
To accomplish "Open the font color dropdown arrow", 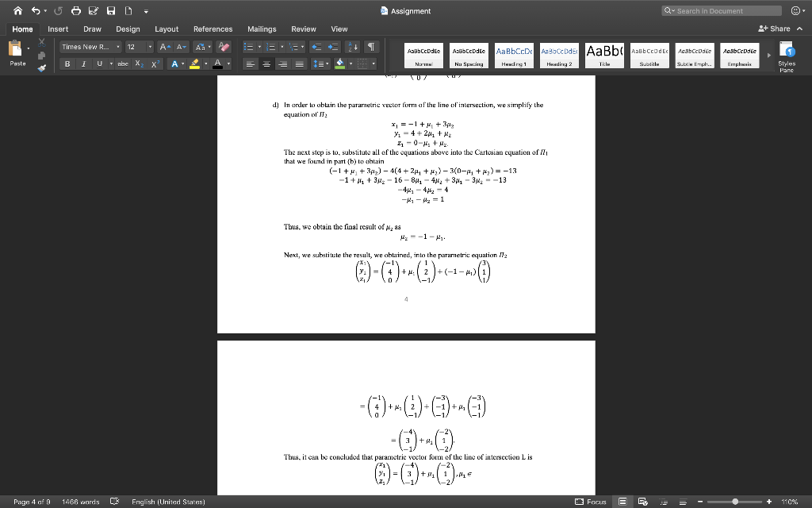I will [228, 63].
